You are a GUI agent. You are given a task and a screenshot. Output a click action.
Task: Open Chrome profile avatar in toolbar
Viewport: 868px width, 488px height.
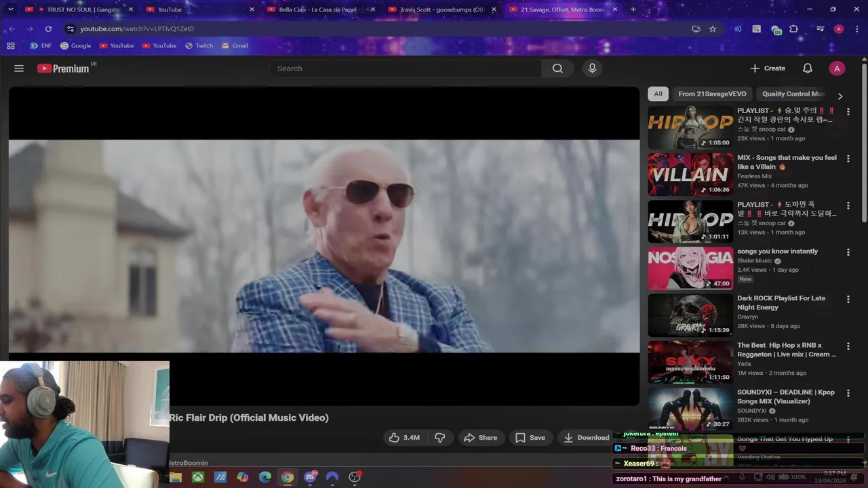coord(839,28)
